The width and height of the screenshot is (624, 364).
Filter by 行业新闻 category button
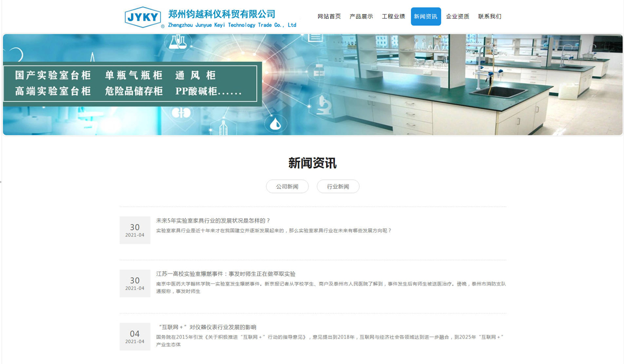point(338,187)
